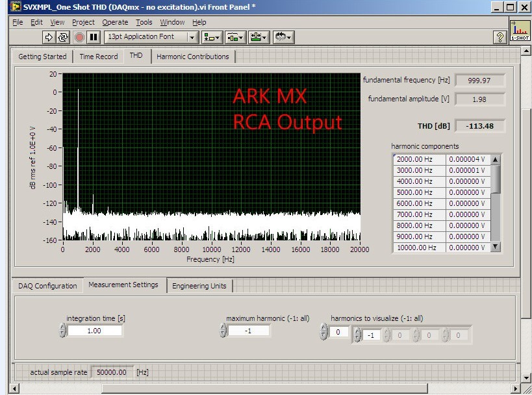The width and height of the screenshot is (532, 395).
Task: Click the horizontal scrollbar left arrow
Action: coord(14,389)
